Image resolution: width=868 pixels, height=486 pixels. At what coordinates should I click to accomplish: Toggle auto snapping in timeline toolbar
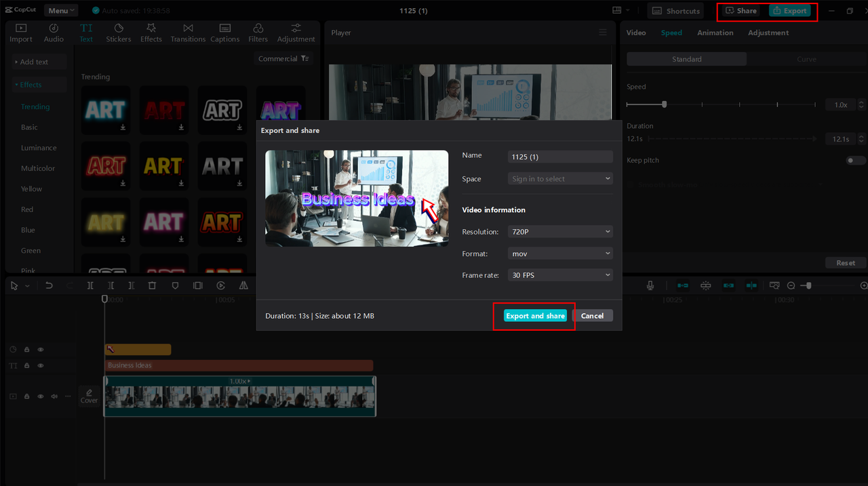tap(705, 286)
